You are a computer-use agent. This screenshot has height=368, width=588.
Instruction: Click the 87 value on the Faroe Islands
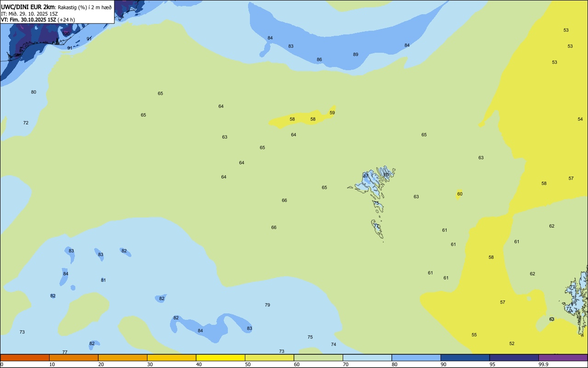366,176
